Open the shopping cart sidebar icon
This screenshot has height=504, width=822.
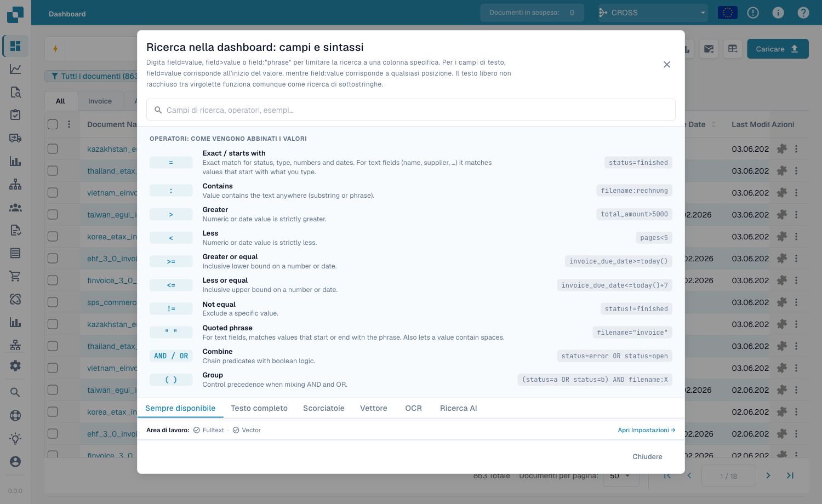tap(15, 276)
